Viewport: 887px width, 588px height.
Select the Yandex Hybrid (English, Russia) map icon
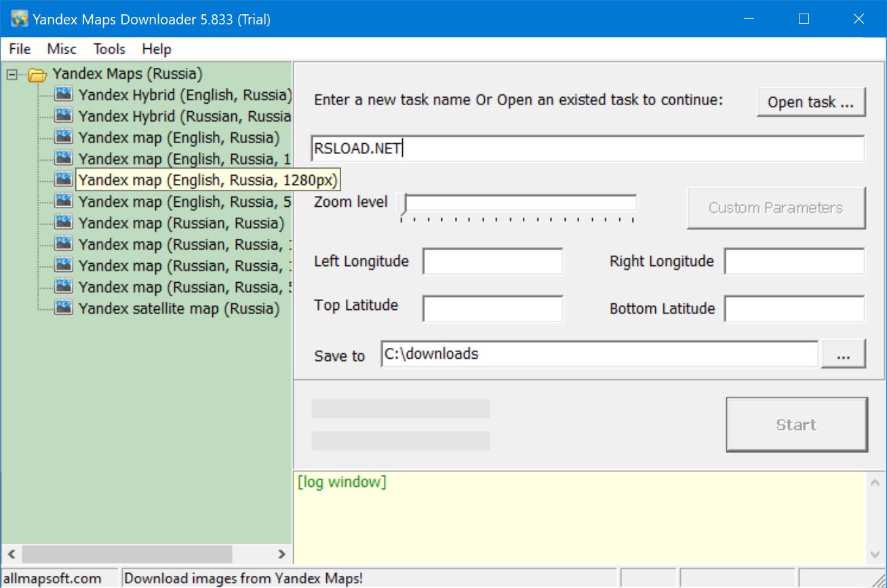point(64,94)
